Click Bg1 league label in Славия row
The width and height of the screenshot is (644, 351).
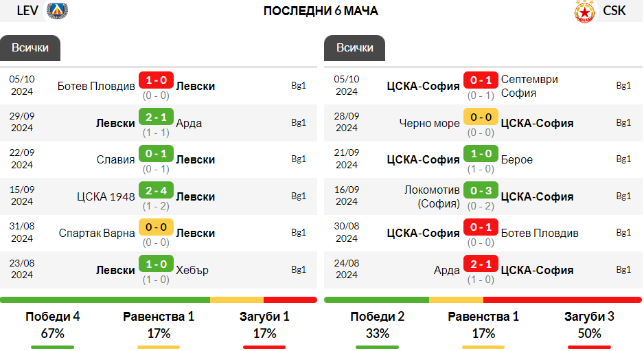(x=299, y=159)
